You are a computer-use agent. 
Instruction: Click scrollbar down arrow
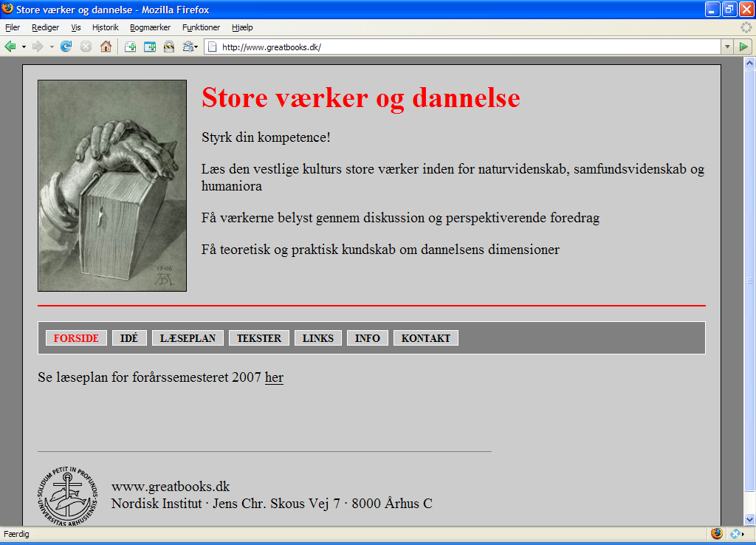tap(750, 519)
